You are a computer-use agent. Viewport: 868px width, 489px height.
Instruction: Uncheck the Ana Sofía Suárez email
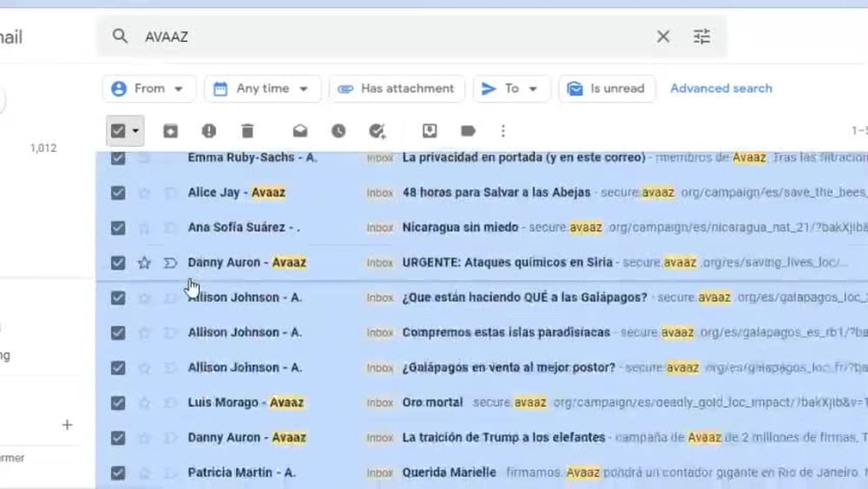(x=118, y=228)
